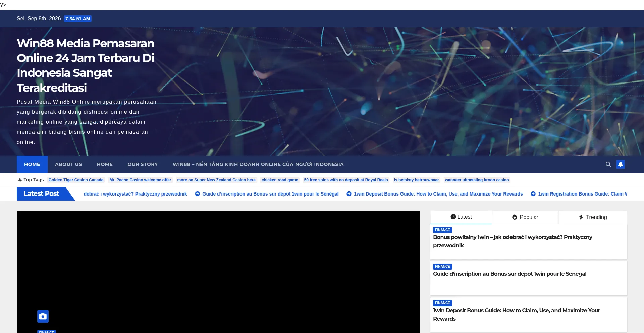Click FINANCE badge above Guide d'inscription post

pyautogui.click(x=442, y=267)
